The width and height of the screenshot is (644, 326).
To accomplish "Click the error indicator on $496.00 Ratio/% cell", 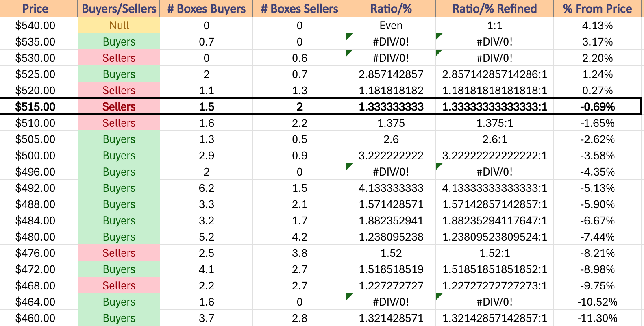I will pyautogui.click(x=349, y=166).
